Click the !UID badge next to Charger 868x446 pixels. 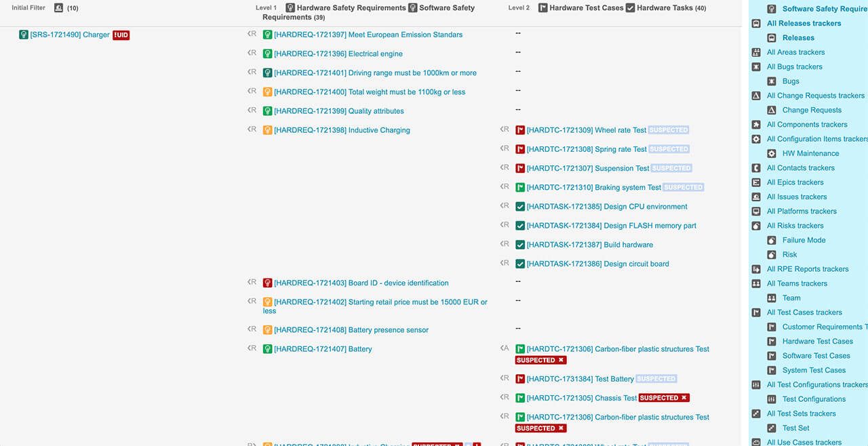point(121,35)
